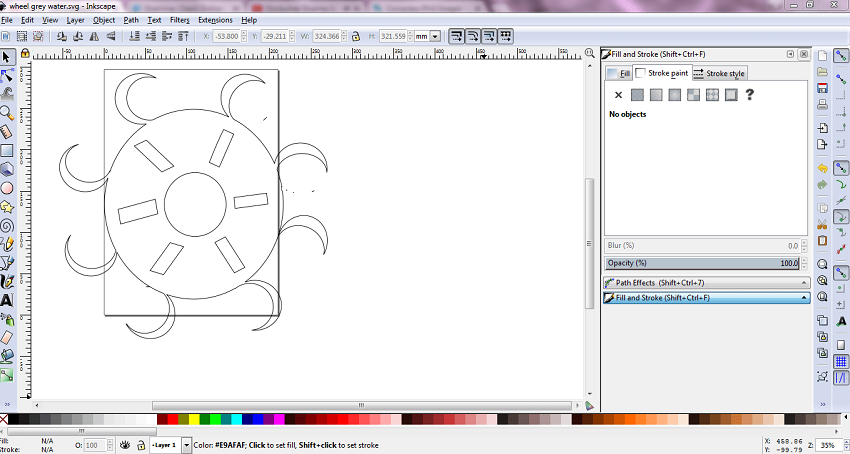Select the Calligraphy tool
This screenshot has width=850, height=454.
click(x=7, y=281)
